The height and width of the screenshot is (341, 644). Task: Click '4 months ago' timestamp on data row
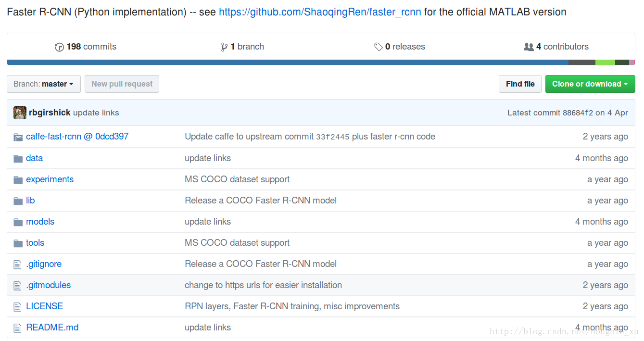pos(602,158)
